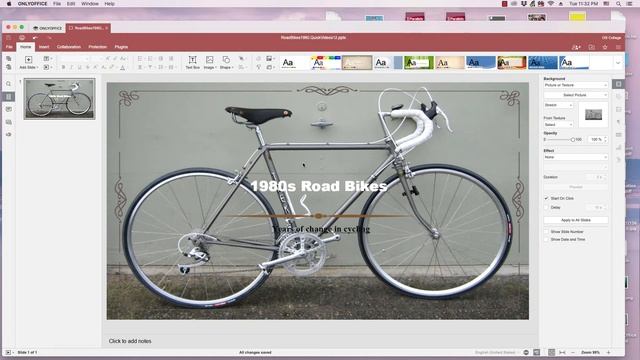Open the Search icon in left sidebar
The height and width of the screenshot is (360, 640).
pos(9,84)
